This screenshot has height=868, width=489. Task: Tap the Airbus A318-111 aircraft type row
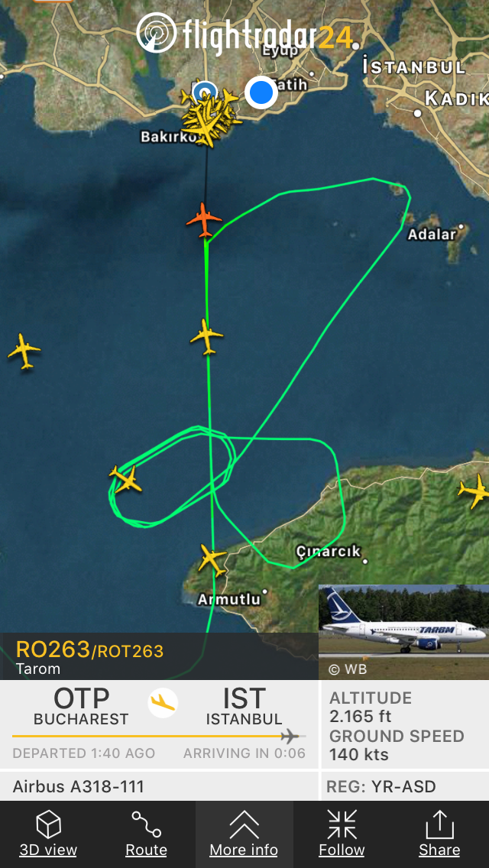[159, 786]
